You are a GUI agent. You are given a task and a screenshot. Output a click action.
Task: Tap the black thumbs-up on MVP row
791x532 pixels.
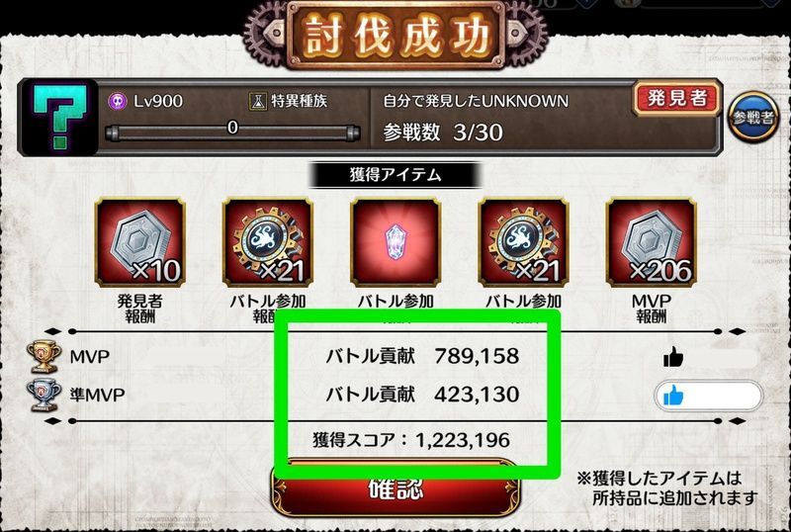tap(673, 358)
